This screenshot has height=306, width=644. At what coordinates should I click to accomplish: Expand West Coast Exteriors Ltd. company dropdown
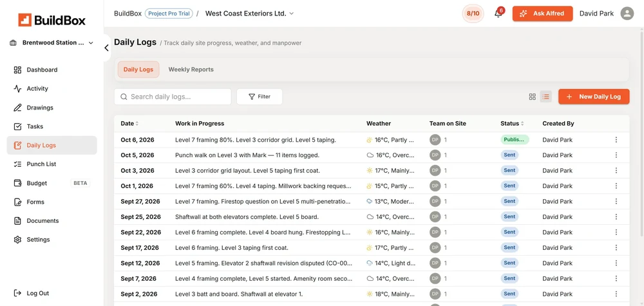click(x=249, y=14)
